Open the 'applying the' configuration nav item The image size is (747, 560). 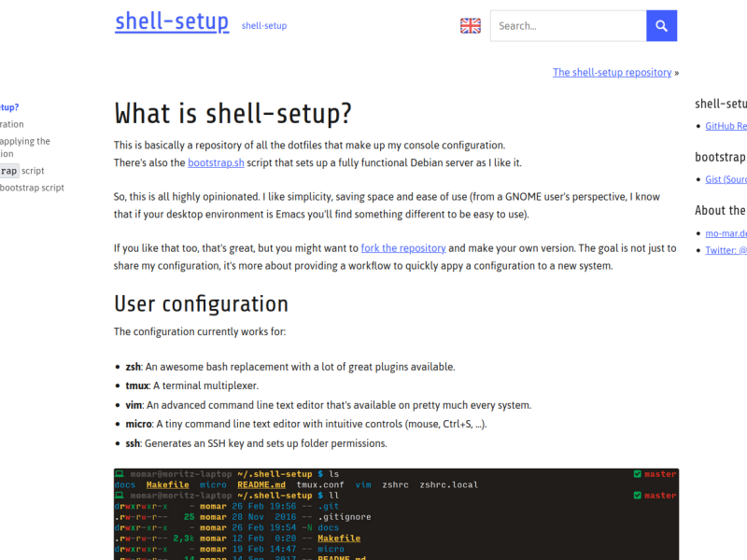coord(25,147)
